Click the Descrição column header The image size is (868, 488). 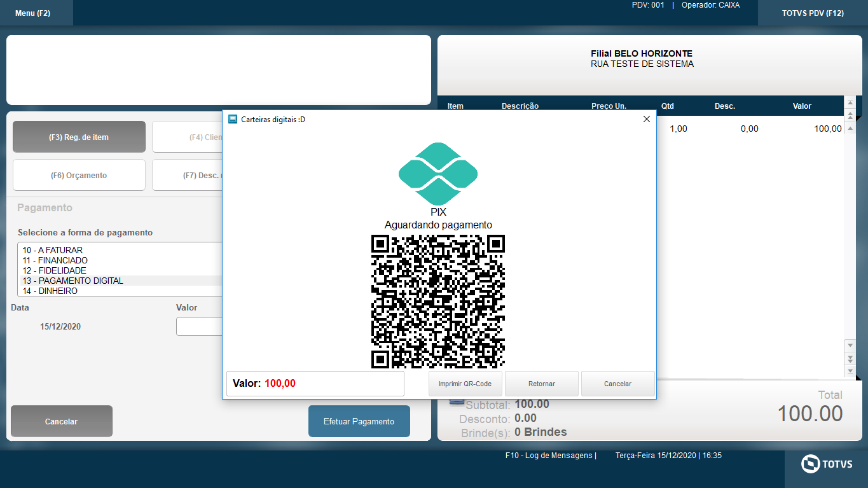(520, 106)
